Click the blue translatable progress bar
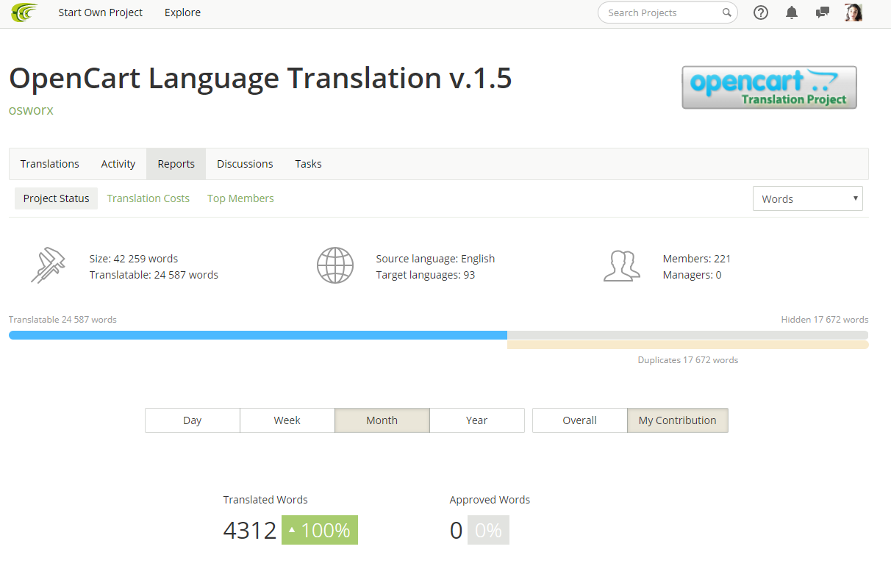Viewport: 891px width, 588px height. pyautogui.click(x=258, y=335)
